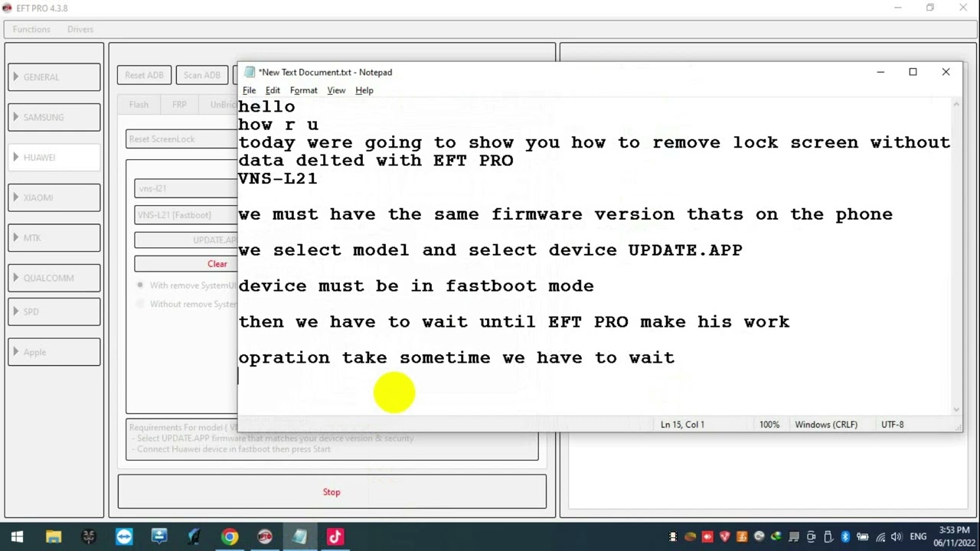Click 'UTF-8' encoding in Notepad status bar
Image resolution: width=980 pixels, height=551 pixels.
pyautogui.click(x=893, y=424)
